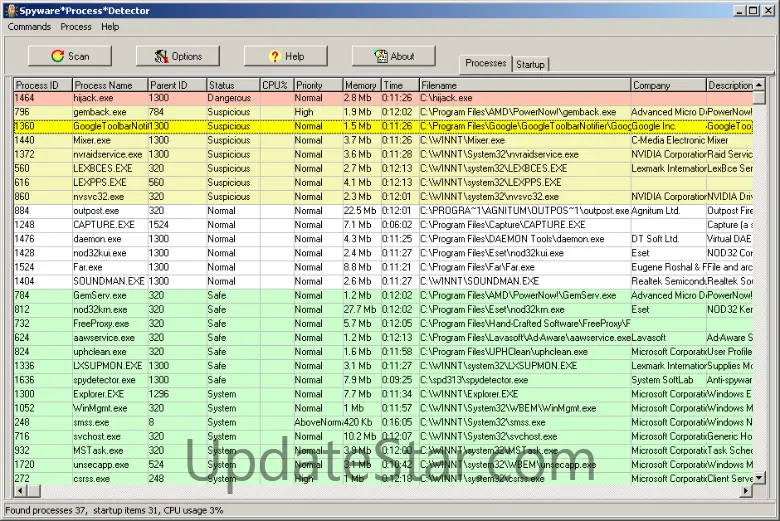This screenshot has height=521, width=780.
Task: Sort by Memory column header
Action: click(361, 85)
